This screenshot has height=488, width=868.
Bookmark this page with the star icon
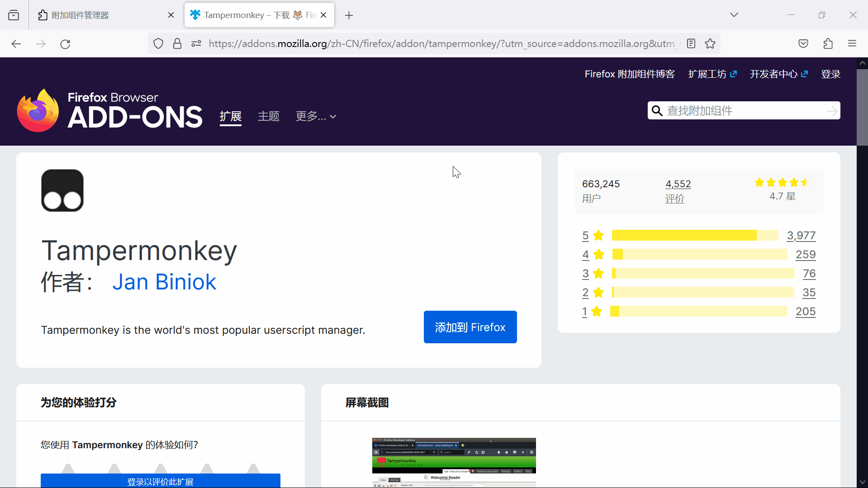tap(710, 43)
